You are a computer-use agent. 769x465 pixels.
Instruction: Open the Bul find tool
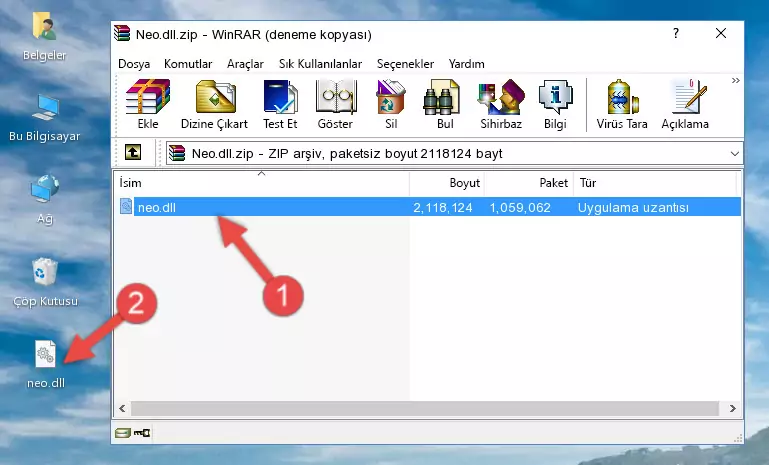pos(445,104)
